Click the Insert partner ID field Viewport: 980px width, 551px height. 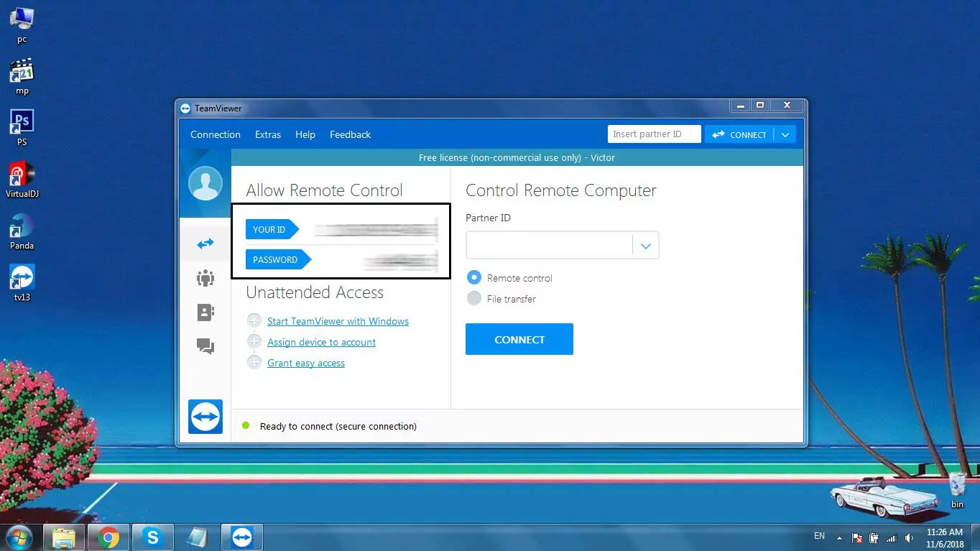[654, 134]
